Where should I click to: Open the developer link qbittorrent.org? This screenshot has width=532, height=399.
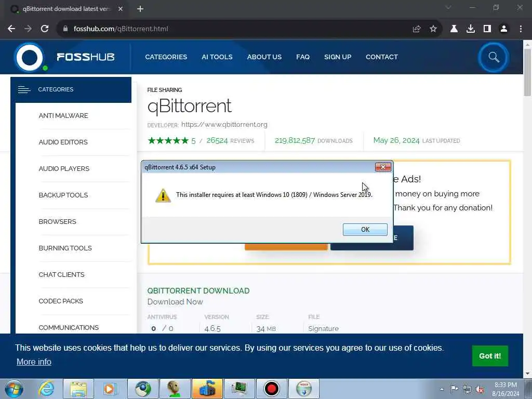pos(224,125)
